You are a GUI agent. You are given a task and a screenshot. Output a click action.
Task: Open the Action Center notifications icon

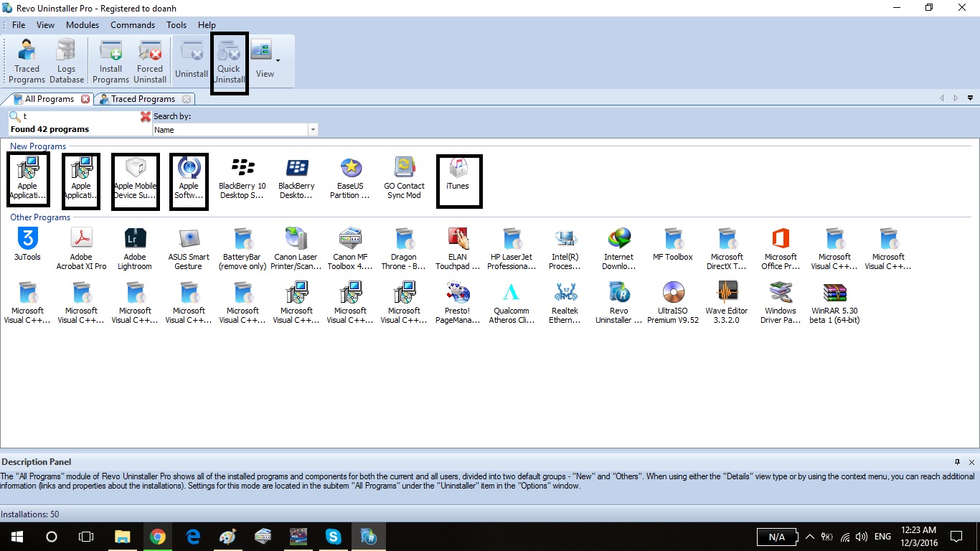pos(956,537)
